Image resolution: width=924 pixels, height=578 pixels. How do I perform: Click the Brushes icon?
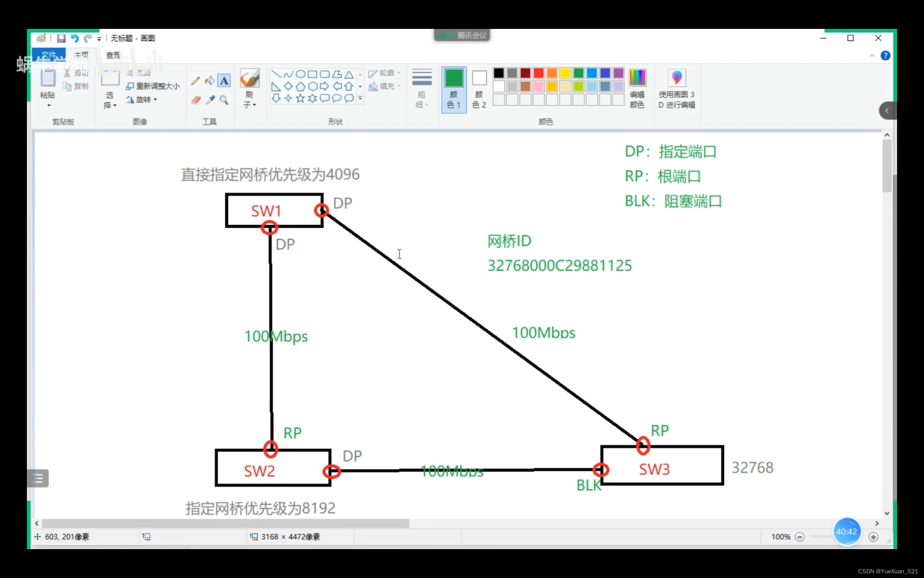[250, 78]
